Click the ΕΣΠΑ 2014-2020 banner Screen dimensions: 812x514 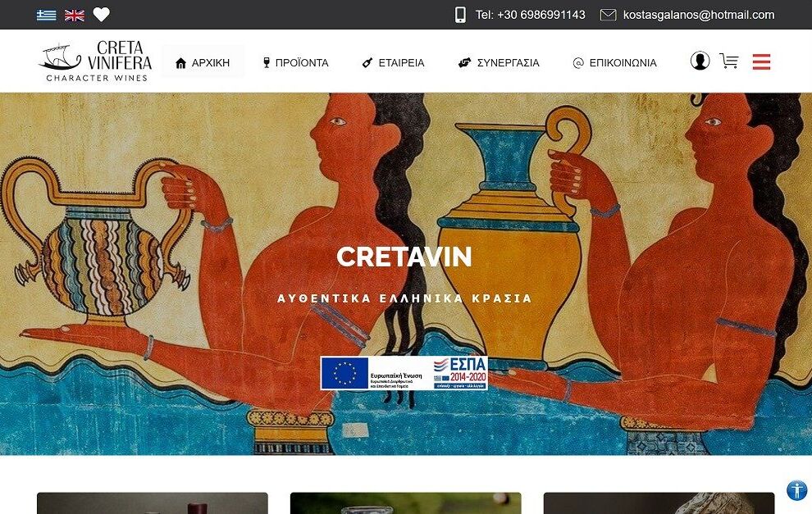(x=404, y=373)
